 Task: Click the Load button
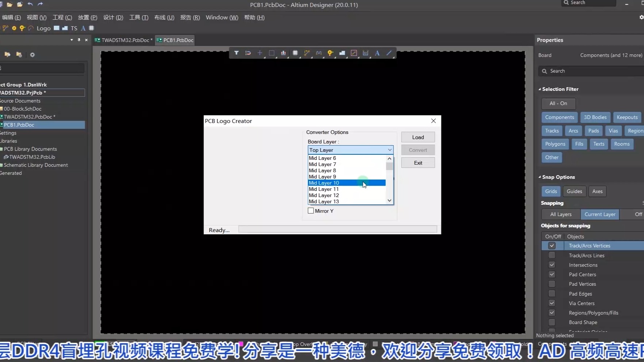(x=418, y=137)
